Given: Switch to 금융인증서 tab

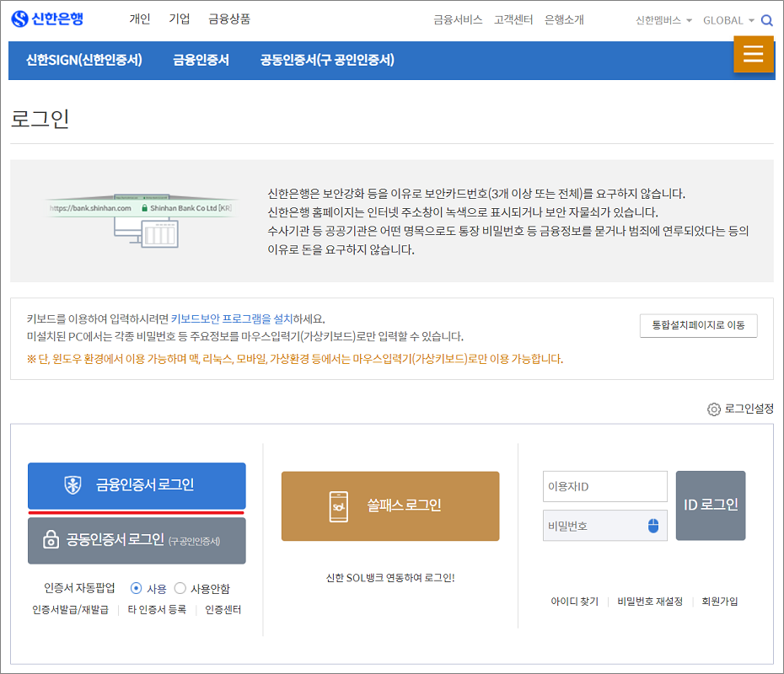Looking at the screenshot, I should click(x=201, y=60).
